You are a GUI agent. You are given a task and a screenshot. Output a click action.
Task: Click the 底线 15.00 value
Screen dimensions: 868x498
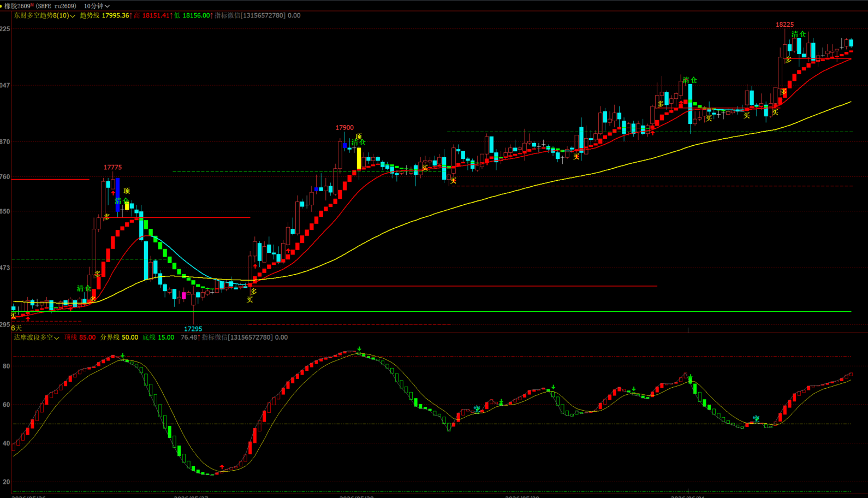(158, 337)
